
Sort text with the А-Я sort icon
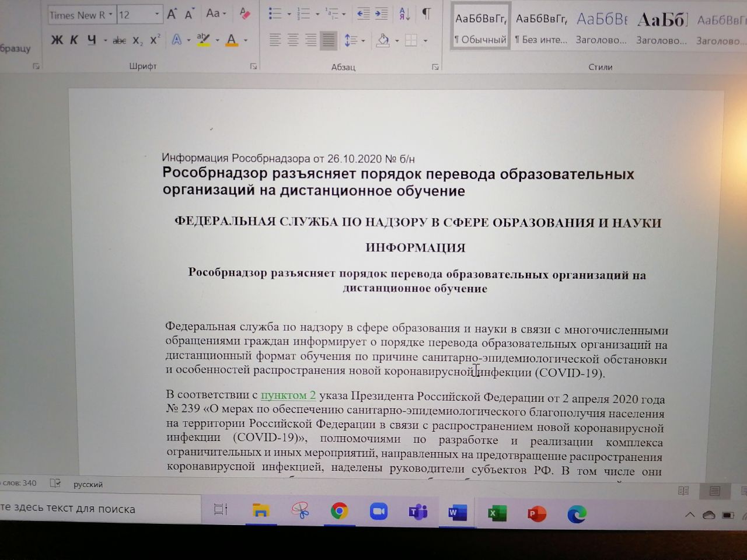pos(404,14)
